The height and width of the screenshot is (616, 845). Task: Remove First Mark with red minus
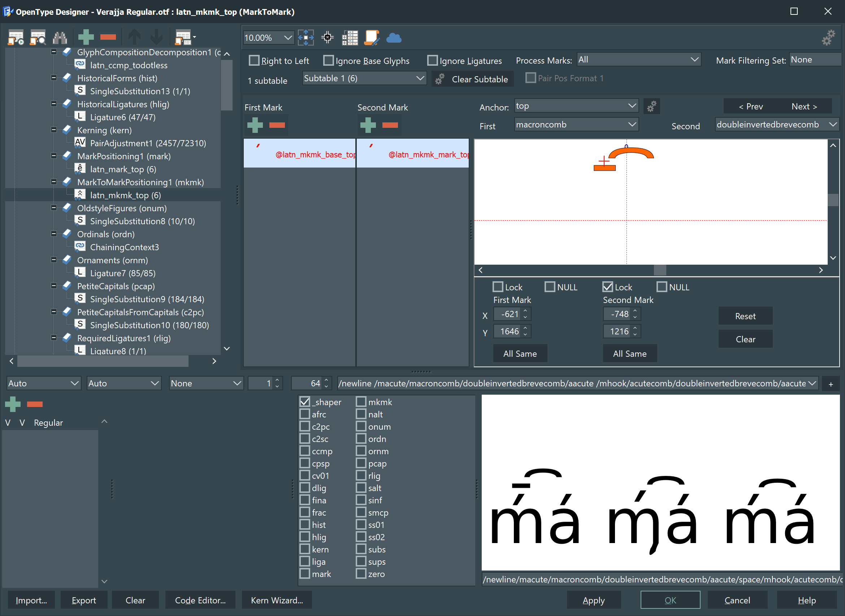277,125
